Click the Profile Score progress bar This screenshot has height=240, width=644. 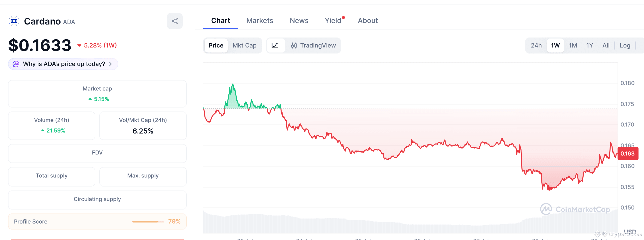(x=148, y=222)
